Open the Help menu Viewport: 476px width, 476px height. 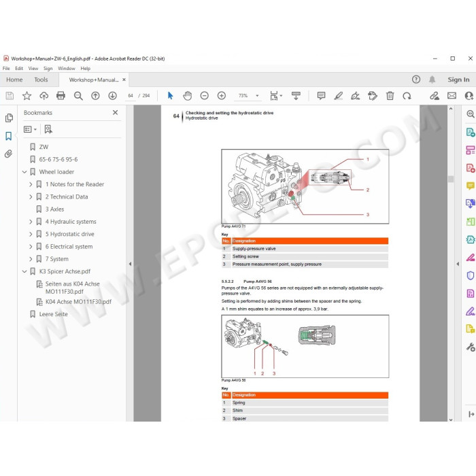tap(85, 69)
